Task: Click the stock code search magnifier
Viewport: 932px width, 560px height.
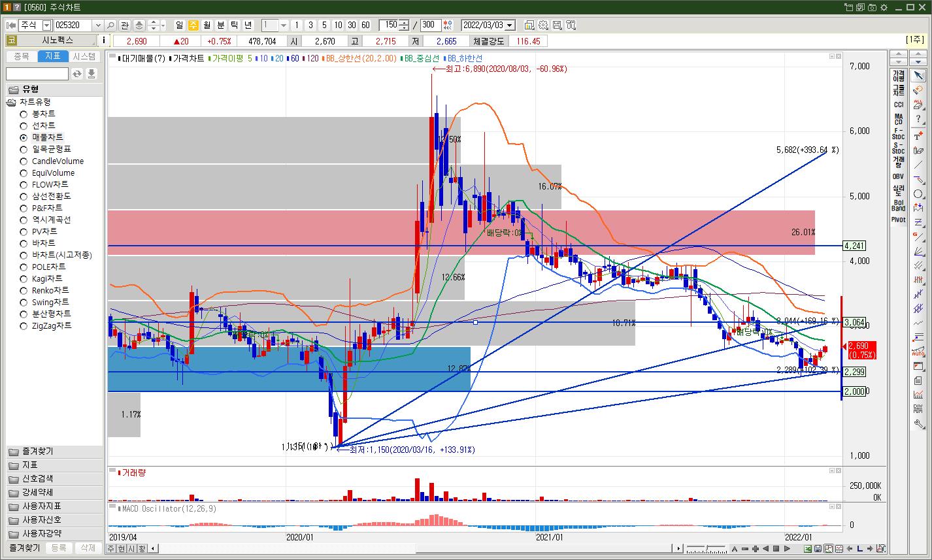Action: [x=110, y=25]
